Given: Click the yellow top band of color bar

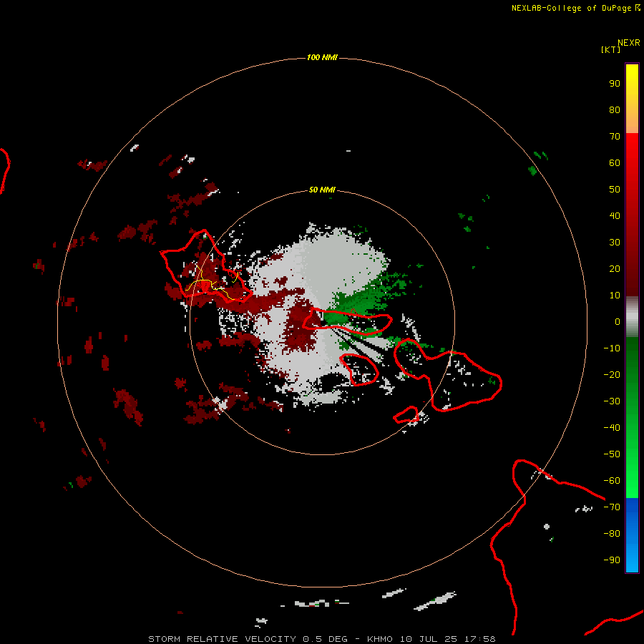Looking at the screenshot, I should coord(632,99).
